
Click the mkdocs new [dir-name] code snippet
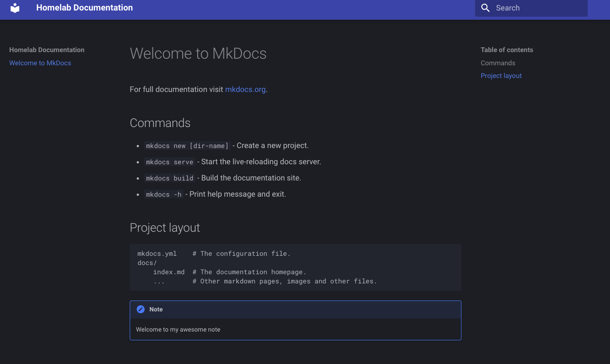coord(187,146)
